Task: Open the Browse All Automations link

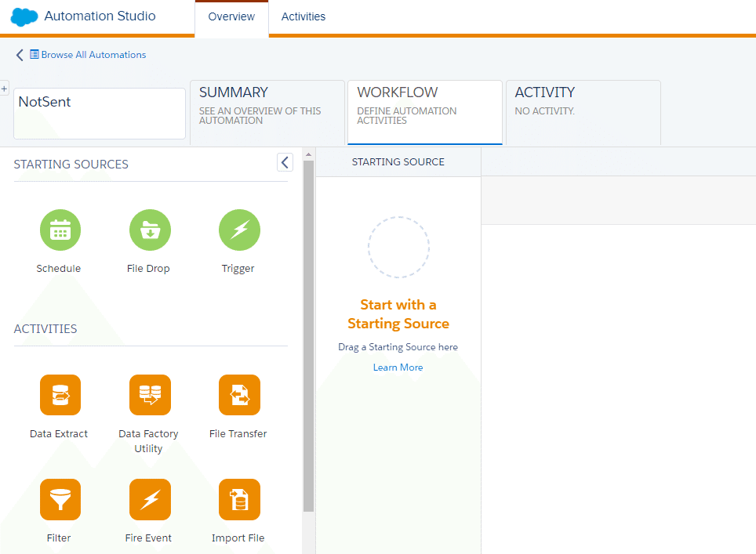Action: coord(93,54)
